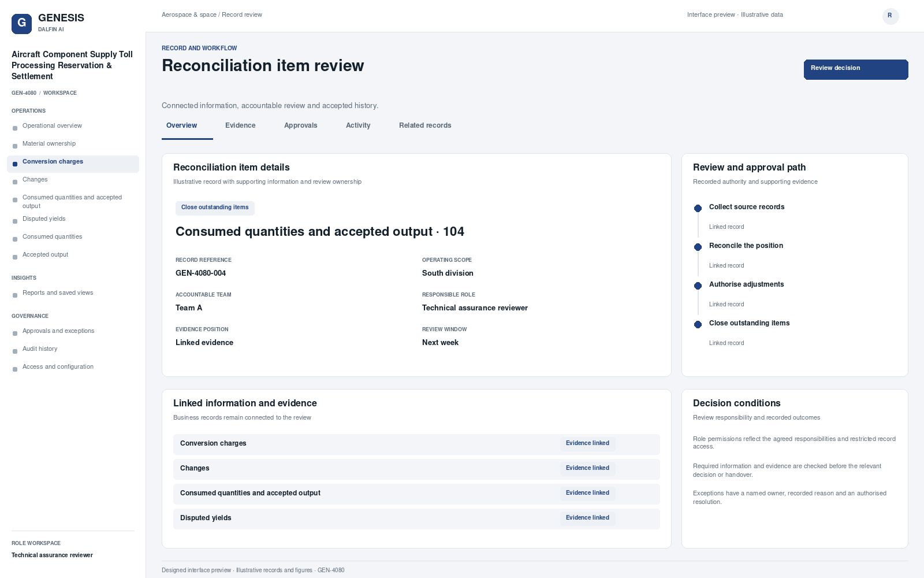Open Evidence linked badge for Changes
Viewport: 924px width, 578px height.
[x=587, y=468]
